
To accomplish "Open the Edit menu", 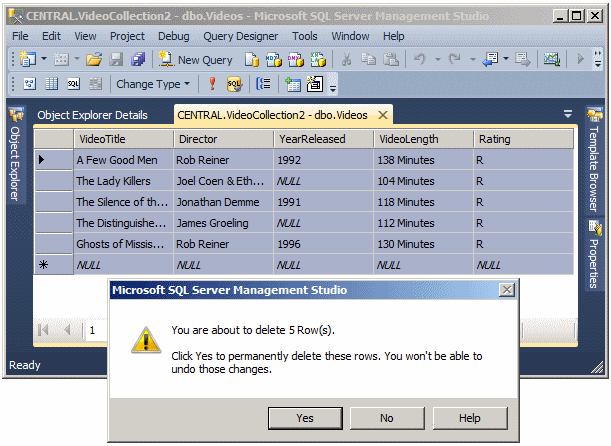I will (x=51, y=36).
